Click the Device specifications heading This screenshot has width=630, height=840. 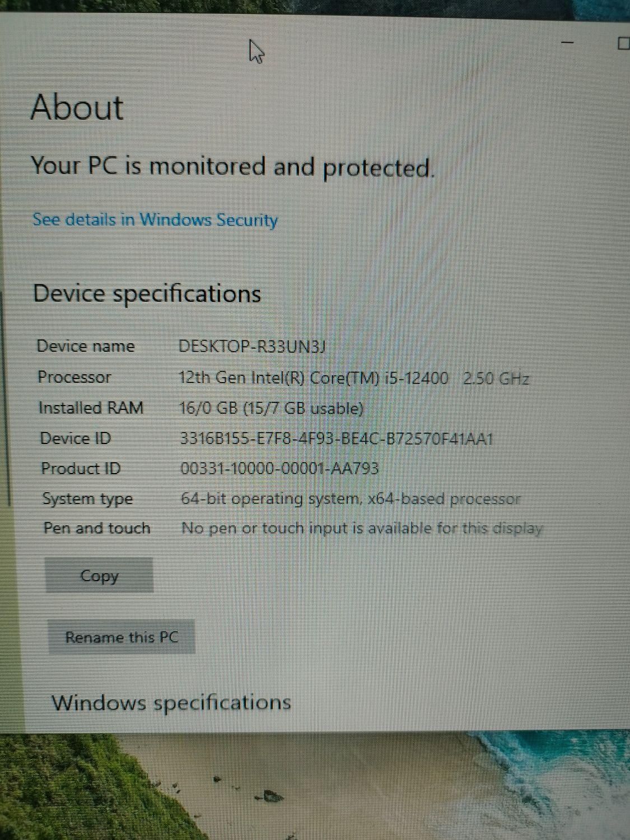click(x=147, y=293)
